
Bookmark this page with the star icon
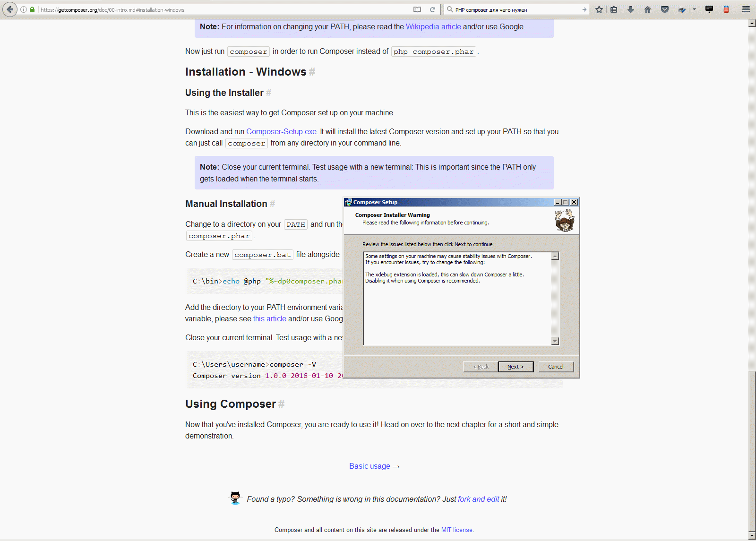[599, 9]
